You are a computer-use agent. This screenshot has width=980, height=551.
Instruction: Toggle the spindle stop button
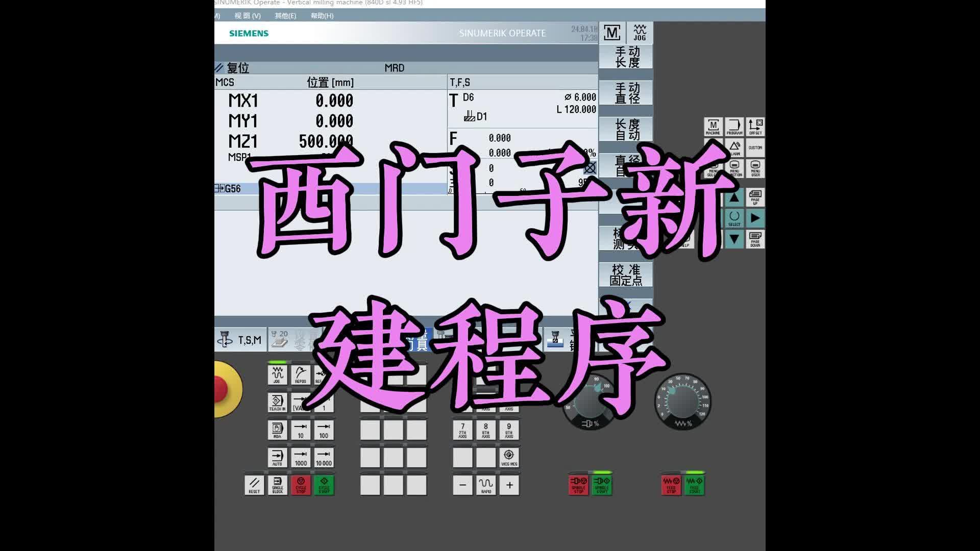[577, 484]
